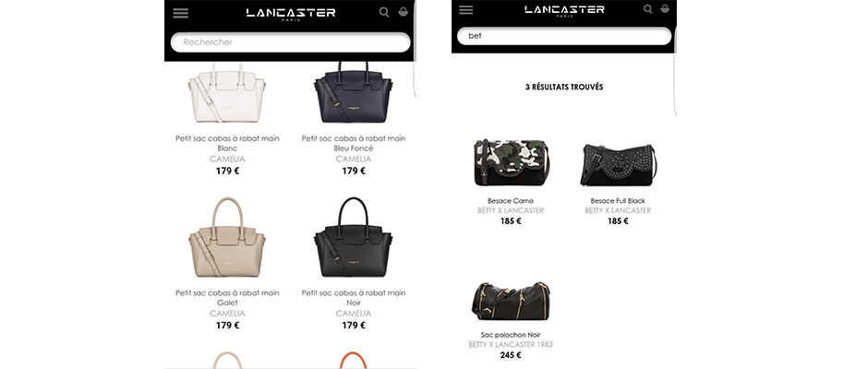868x369 pixels.
Task: Tap search magnifier icon on results screen
Action: point(647,9)
